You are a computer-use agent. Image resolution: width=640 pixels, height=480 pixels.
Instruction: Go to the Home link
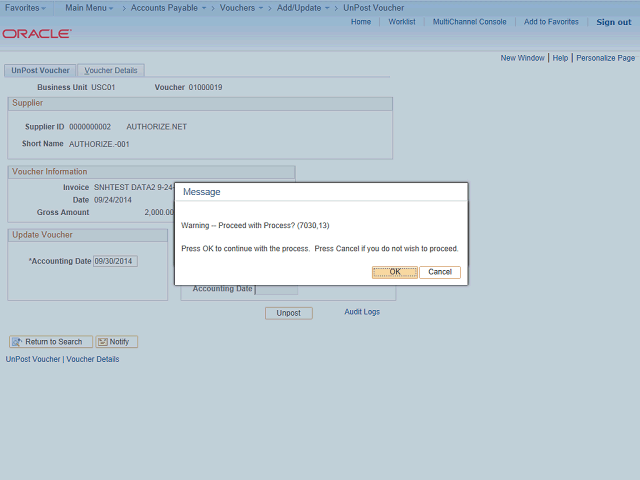(361, 22)
